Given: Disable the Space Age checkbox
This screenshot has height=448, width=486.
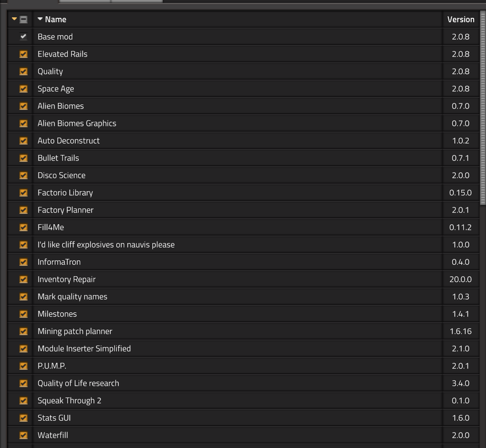Looking at the screenshot, I should click(x=24, y=89).
